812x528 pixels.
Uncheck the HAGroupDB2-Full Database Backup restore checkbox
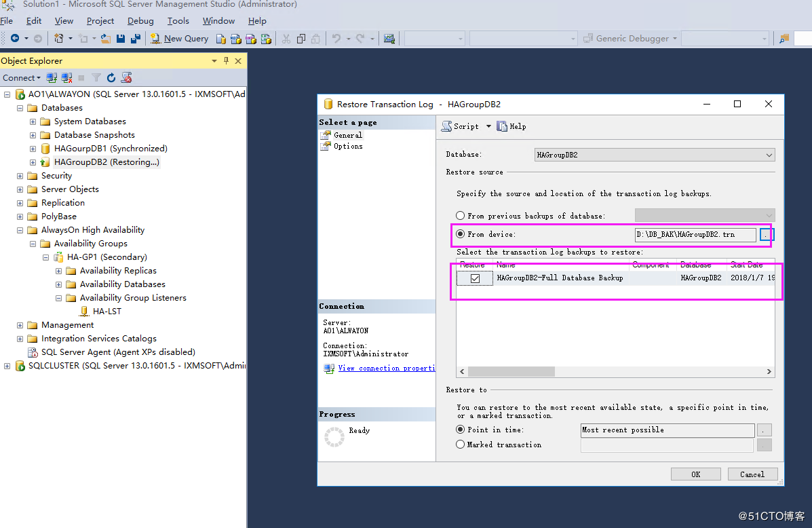click(x=473, y=278)
